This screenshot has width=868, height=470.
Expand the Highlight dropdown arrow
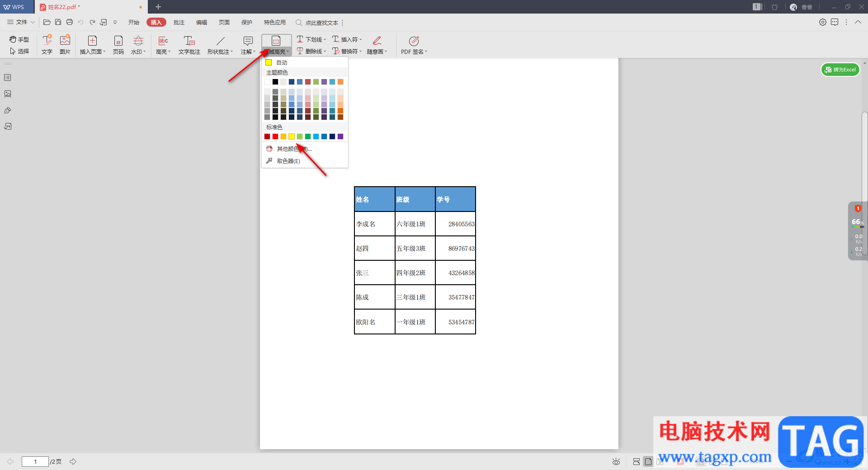tap(170, 52)
